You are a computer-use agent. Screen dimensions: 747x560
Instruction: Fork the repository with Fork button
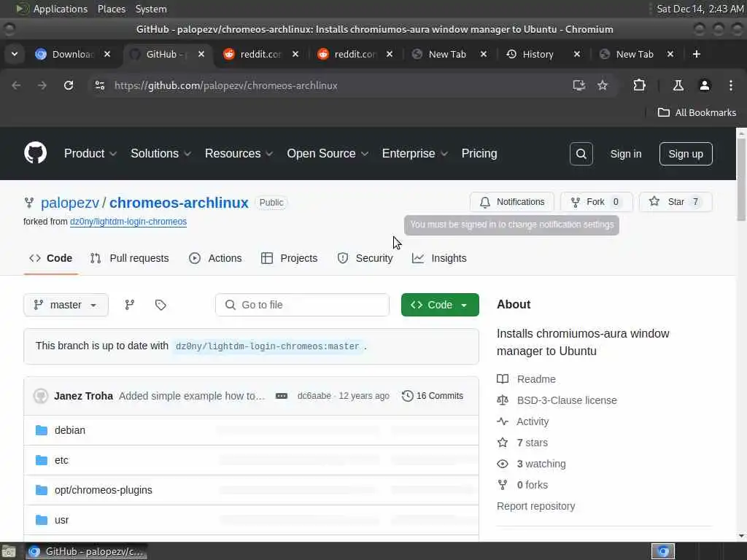[x=597, y=202]
